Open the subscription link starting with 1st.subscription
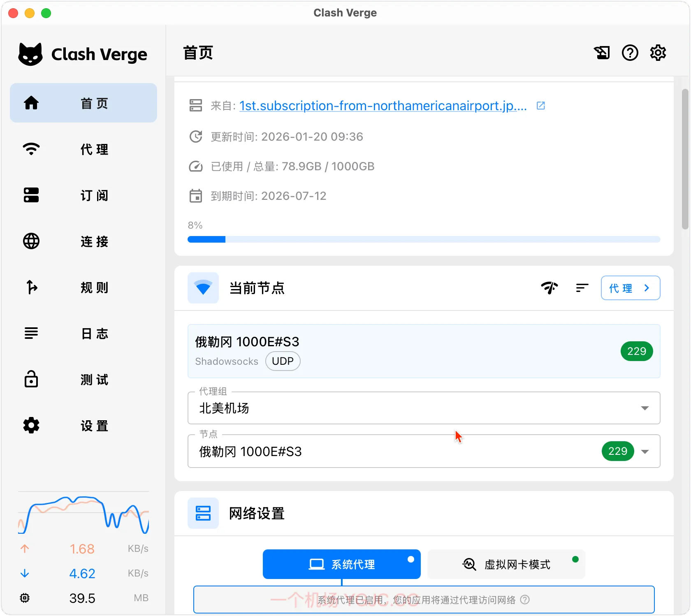691x616 pixels. [383, 106]
